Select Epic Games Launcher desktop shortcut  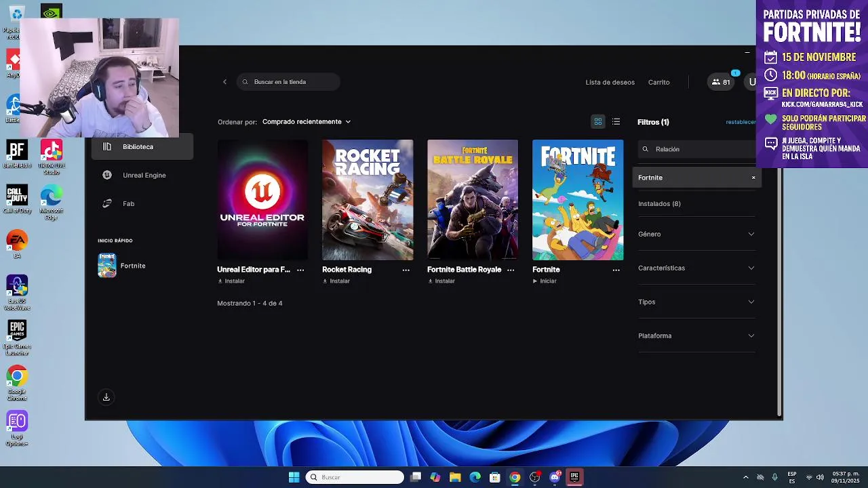tap(17, 338)
